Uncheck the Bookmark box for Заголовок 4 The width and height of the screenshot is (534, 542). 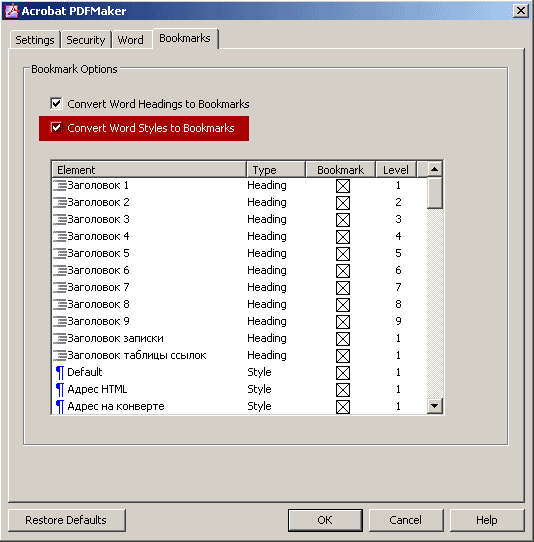[343, 237]
